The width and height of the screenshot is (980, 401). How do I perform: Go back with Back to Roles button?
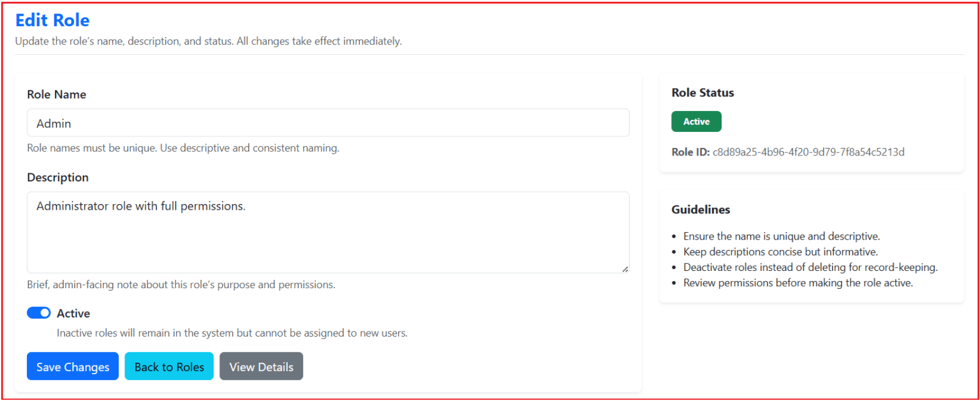coord(169,367)
